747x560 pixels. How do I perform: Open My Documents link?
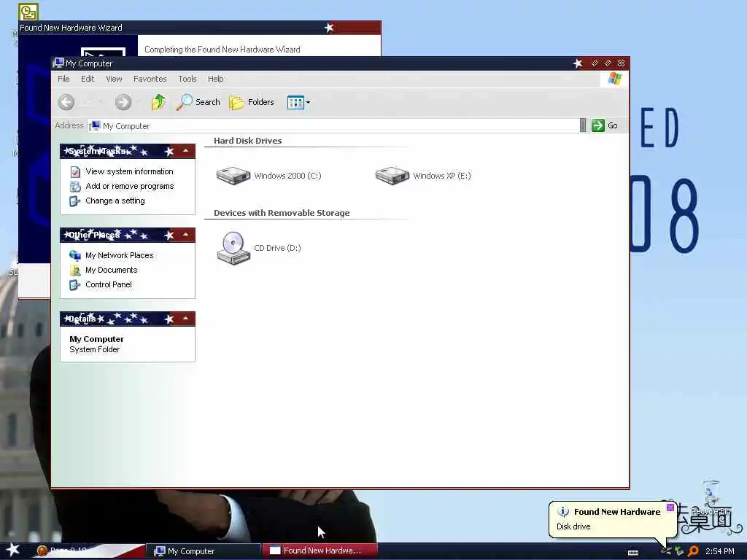pyautogui.click(x=111, y=270)
